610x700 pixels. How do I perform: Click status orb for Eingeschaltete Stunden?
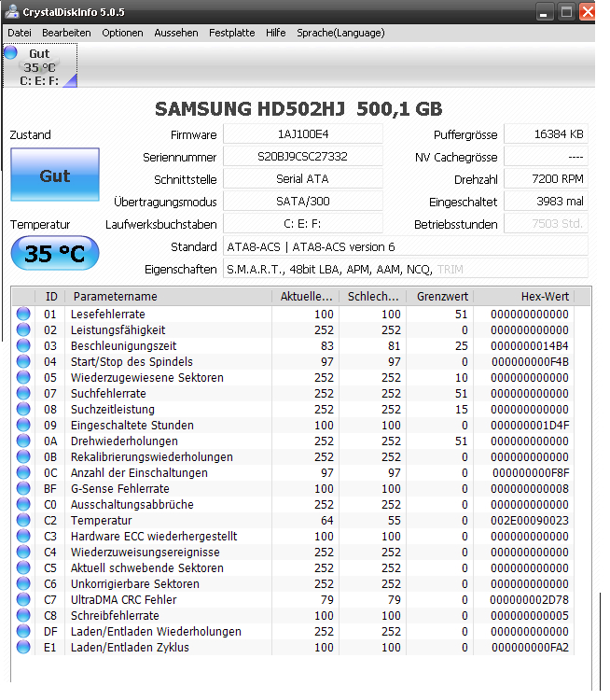pos(23,425)
